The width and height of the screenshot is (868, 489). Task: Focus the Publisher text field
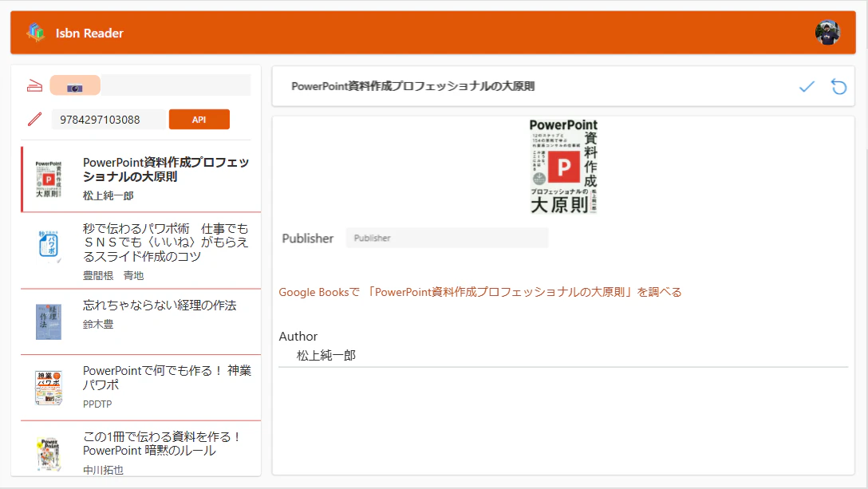pos(448,239)
